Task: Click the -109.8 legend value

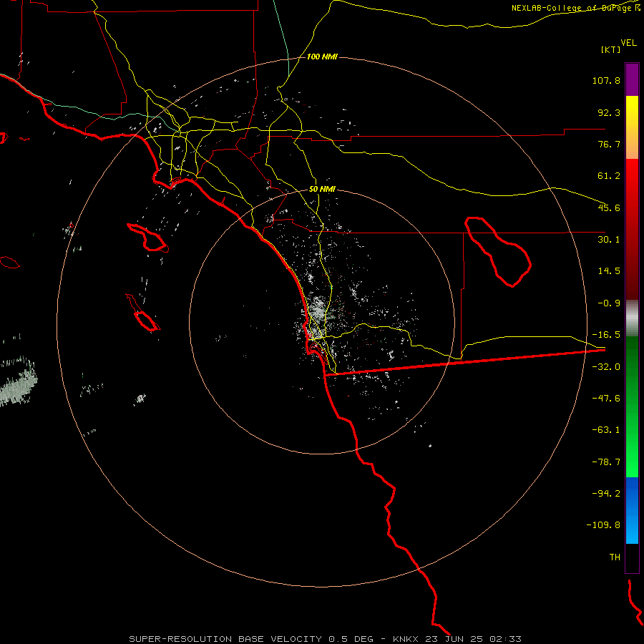Action: [x=603, y=525]
